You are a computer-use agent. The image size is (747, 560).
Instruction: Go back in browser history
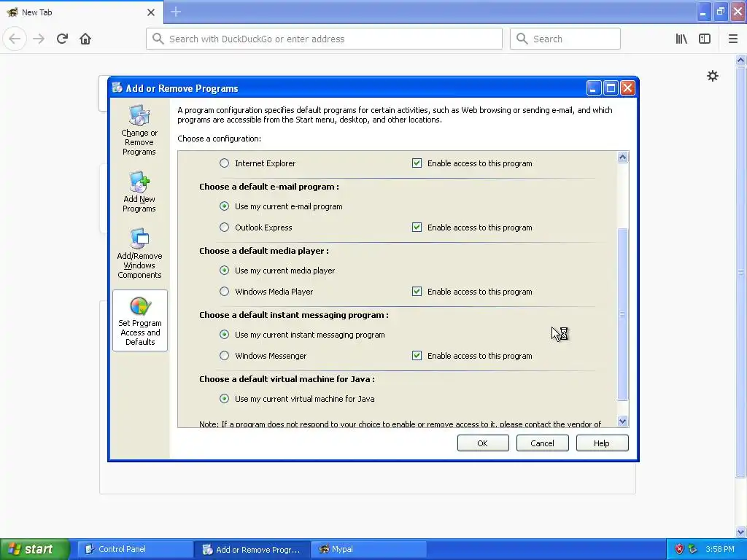coord(15,39)
